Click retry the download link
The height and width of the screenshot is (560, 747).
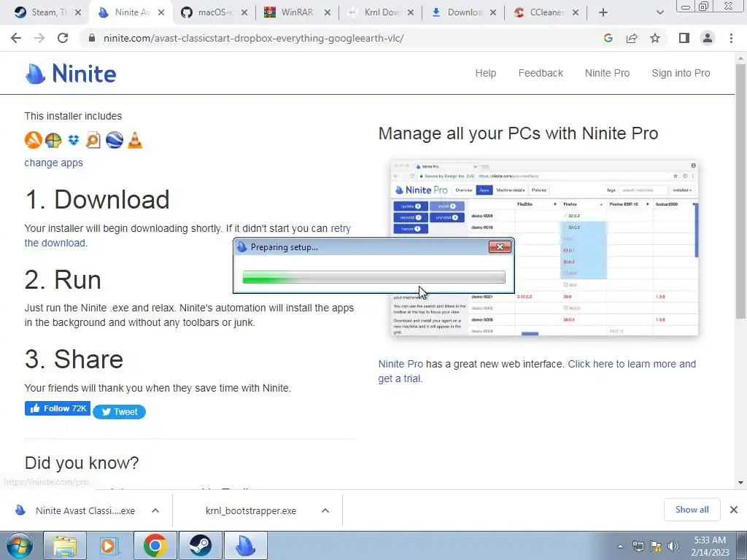[x=341, y=228]
